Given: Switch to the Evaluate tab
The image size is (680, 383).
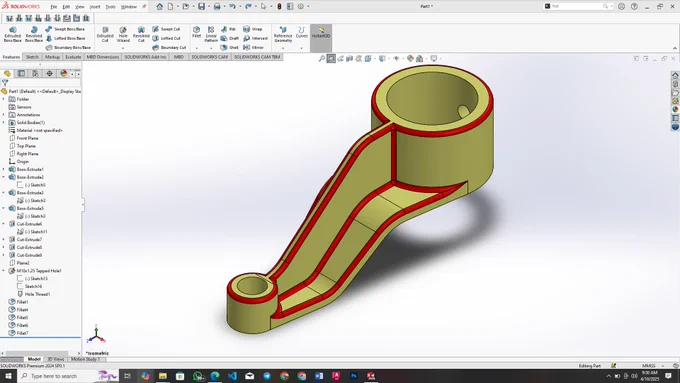Looking at the screenshot, I should pyautogui.click(x=73, y=57).
